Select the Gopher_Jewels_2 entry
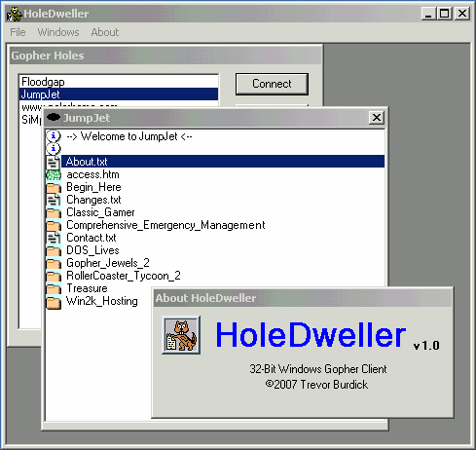Screen dimensions: 476x450 [x=108, y=263]
